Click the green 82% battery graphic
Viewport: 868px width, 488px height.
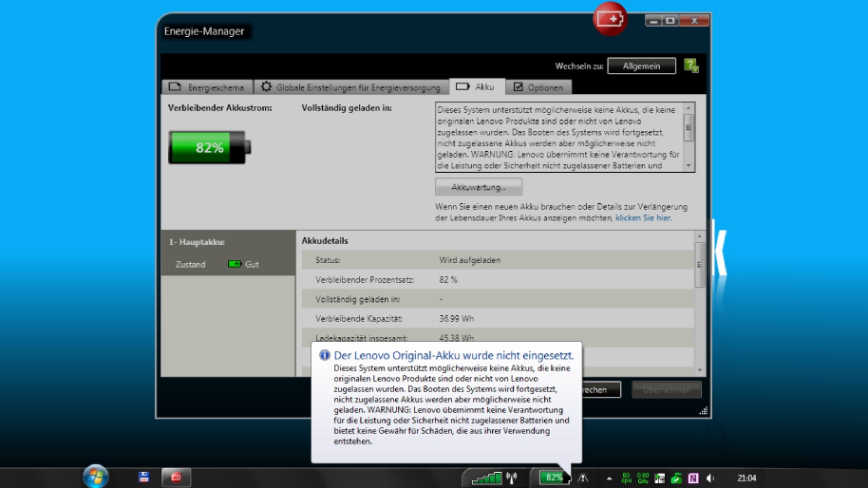tap(209, 147)
